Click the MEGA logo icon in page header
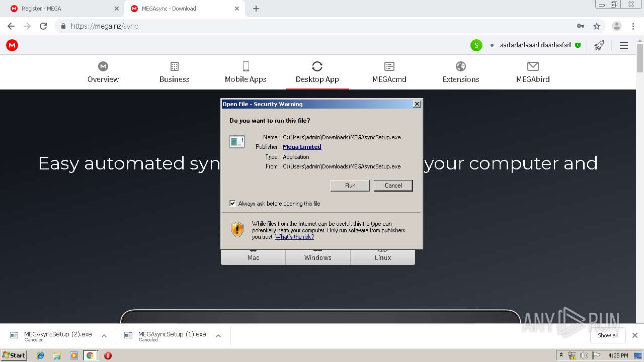Screen dimensions: 644x362 12,45
